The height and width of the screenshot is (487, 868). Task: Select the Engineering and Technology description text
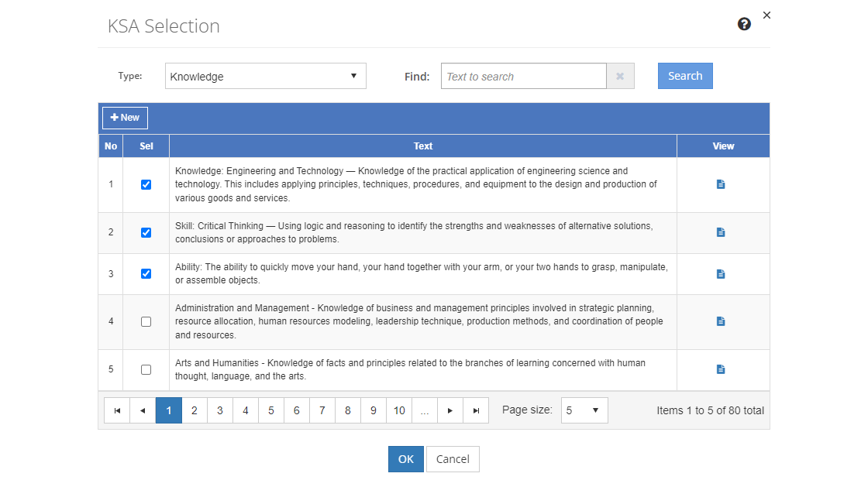[x=416, y=184]
